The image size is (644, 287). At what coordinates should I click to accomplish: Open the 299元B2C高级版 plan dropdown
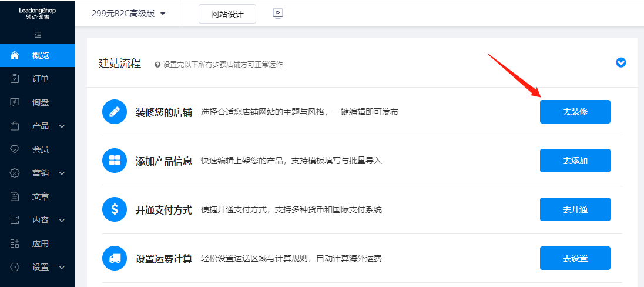[129, 14]
